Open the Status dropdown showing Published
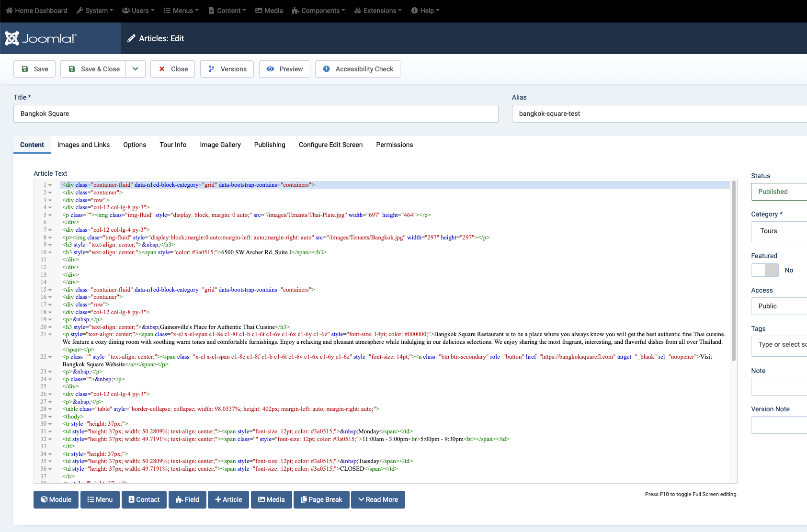Viewport: 807px width, 532px height. [778, 192]
